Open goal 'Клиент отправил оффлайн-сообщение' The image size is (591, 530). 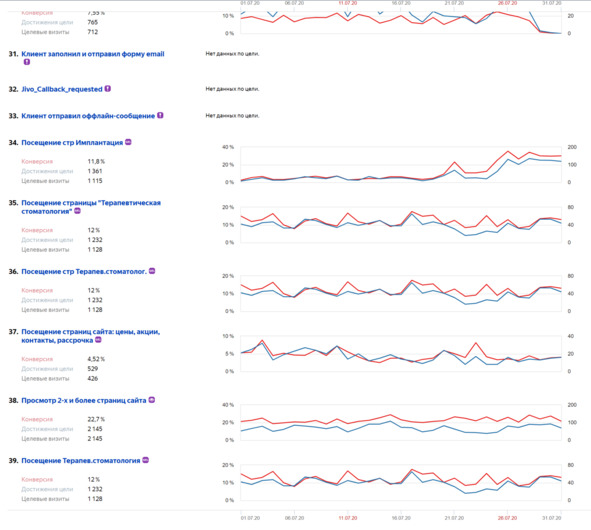(88, 116)
